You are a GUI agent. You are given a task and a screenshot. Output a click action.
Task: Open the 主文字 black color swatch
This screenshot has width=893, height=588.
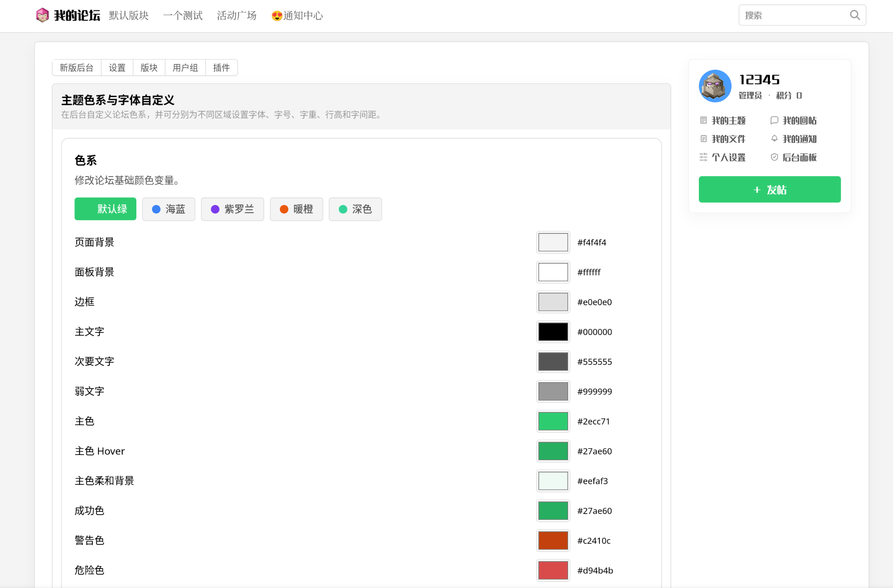[x=553, y=332]
